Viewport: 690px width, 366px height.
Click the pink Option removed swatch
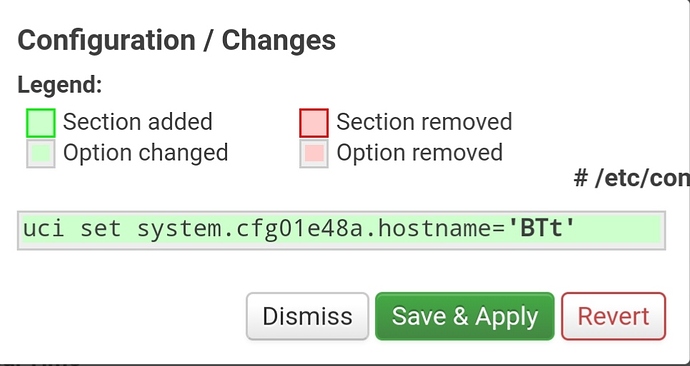314,154
